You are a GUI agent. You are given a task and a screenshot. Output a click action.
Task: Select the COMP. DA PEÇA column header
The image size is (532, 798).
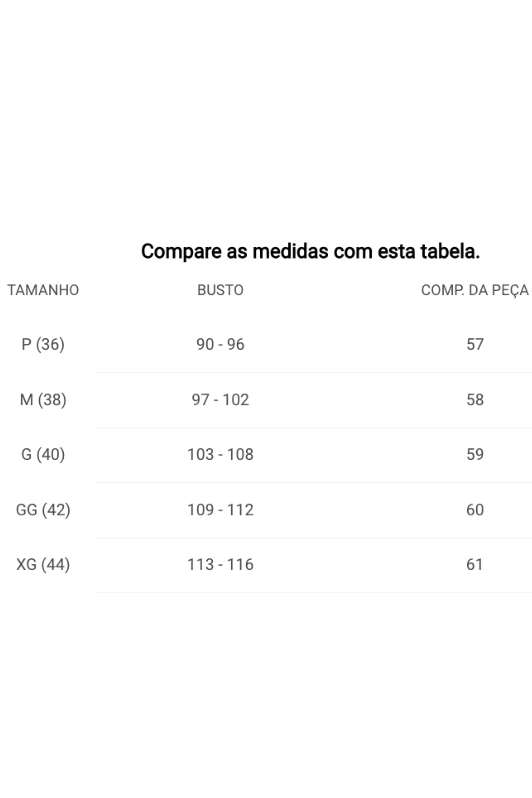click(475, 290)
